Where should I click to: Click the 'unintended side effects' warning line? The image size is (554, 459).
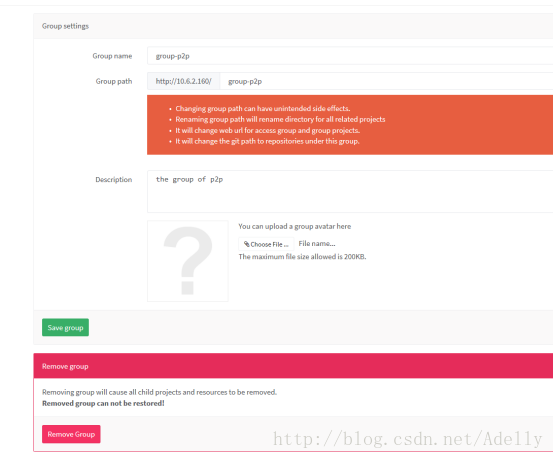pyautogui.click(x=263, y=108)
